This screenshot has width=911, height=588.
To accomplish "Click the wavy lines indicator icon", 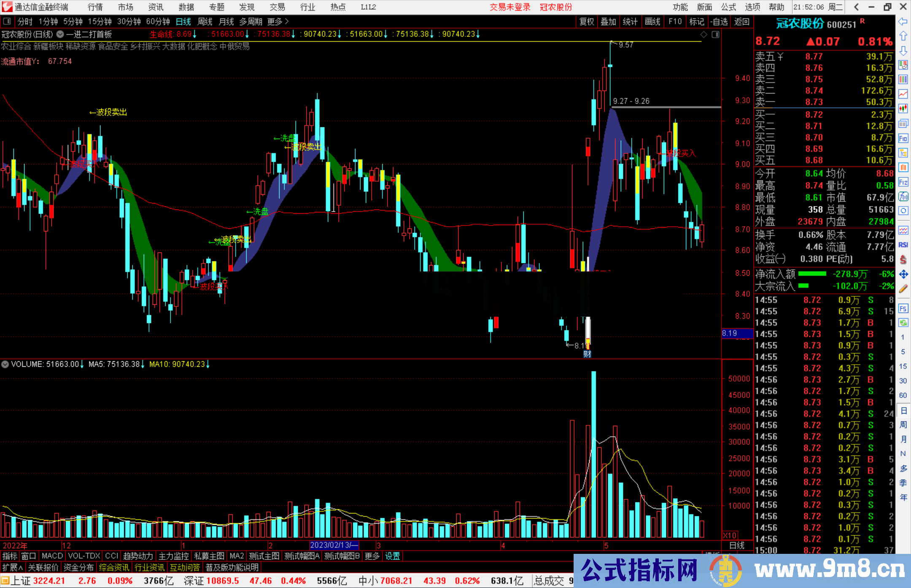I will 903,230.
